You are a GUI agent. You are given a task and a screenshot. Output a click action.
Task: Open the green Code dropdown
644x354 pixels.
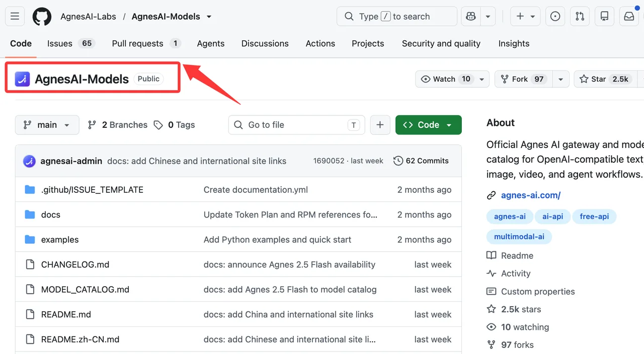tap(428, 125)
